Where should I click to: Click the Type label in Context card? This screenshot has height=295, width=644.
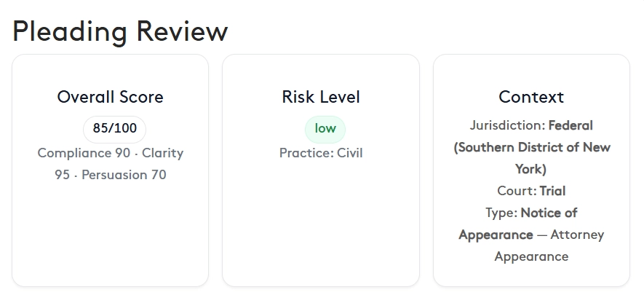(501, 213)
